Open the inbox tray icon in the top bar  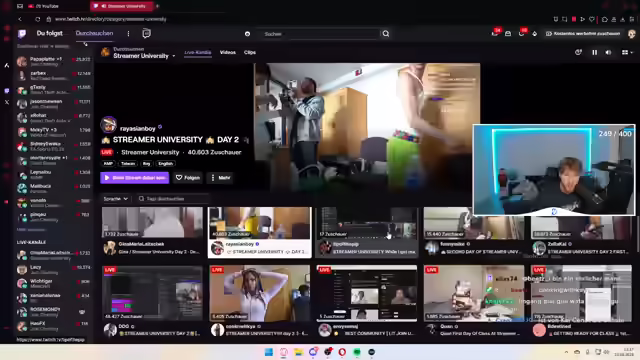click(508, 33)
